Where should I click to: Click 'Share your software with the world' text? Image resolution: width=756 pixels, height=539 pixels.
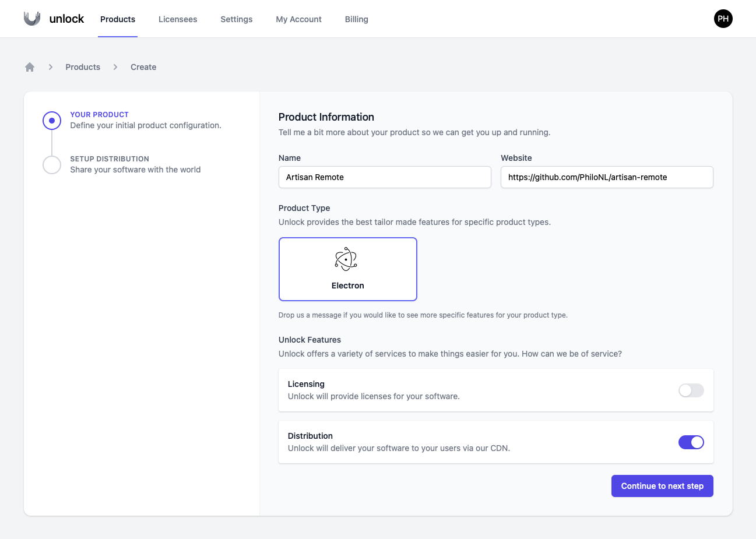[135, 170]
